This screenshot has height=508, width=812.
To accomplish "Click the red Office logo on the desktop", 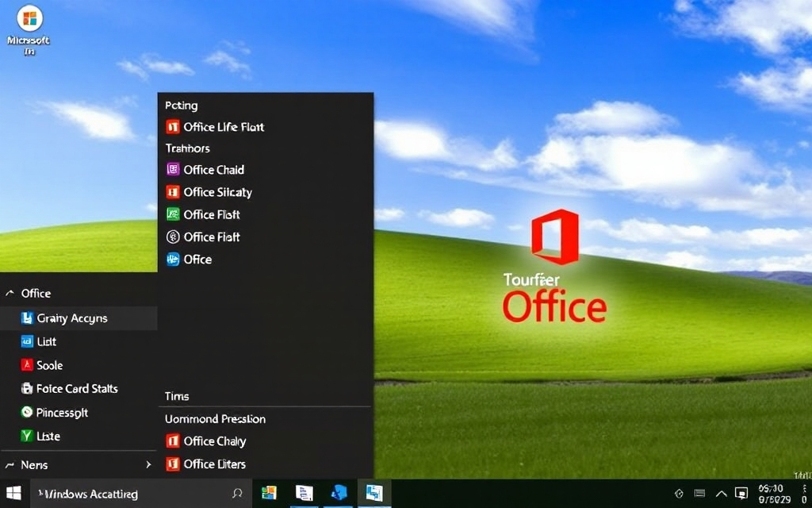I will [x=555, y=237].
